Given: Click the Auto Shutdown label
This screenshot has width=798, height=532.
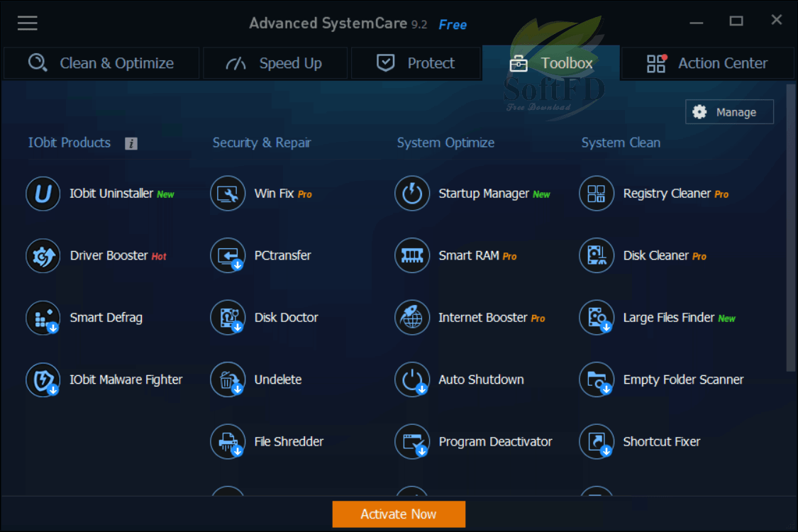Looking at the screenshot, I should pos(481,379).
